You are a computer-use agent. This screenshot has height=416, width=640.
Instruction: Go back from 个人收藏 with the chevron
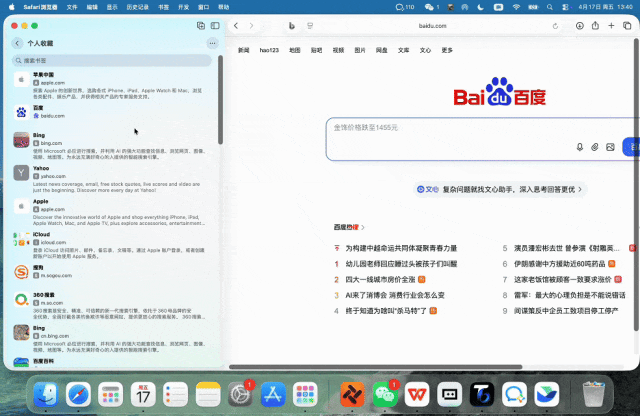pyautogui.click(x=17, y=43)
